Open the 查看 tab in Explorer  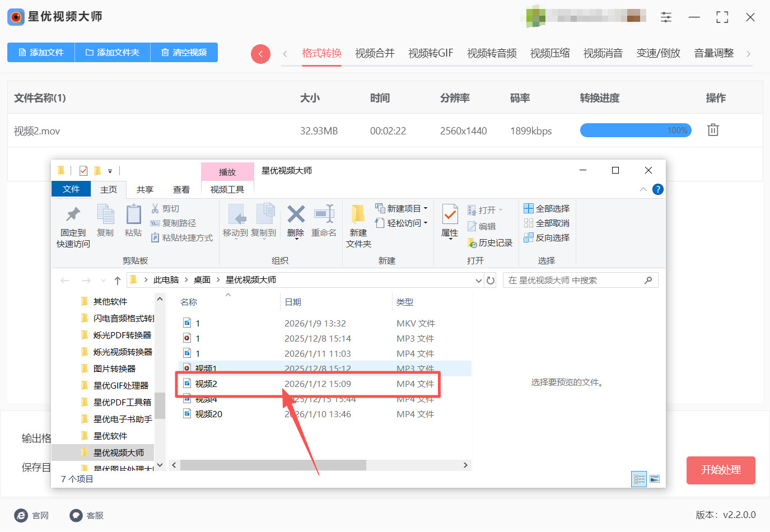coord(181,189)
